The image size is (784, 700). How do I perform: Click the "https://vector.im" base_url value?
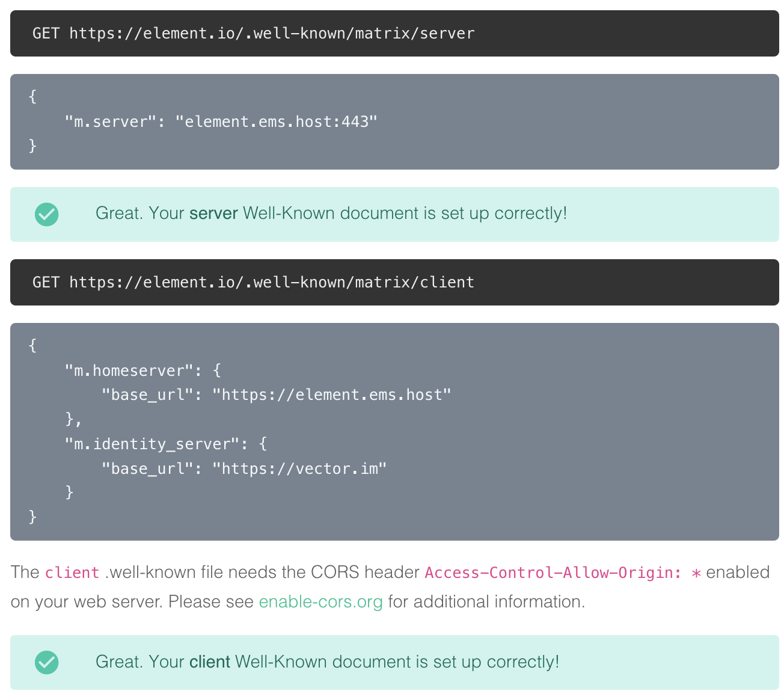tap(299, 468)
